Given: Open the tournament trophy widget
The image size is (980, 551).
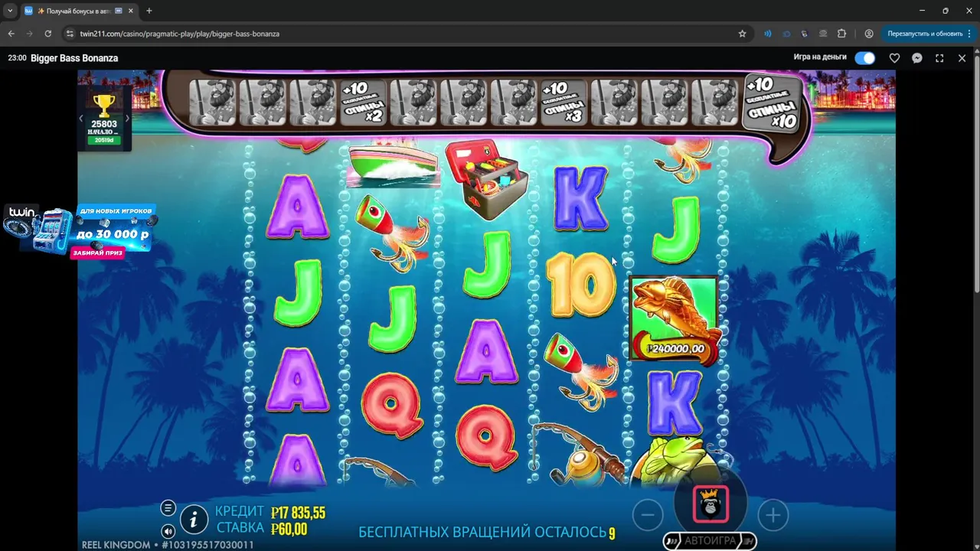Looking at the screenshot, I should tap(104, 118).
